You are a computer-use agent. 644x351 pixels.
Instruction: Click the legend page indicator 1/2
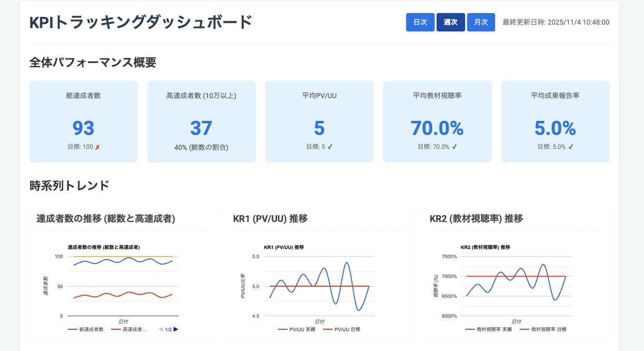tap(168, 329)
